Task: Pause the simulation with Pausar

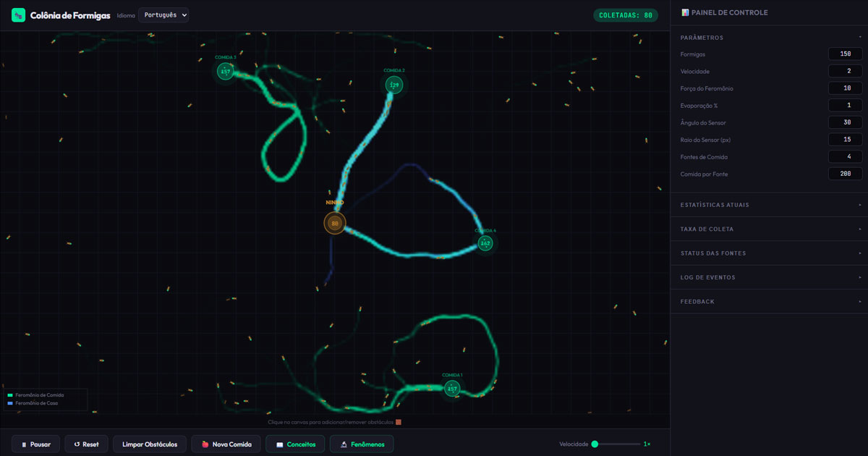Action: coord(35,444)
